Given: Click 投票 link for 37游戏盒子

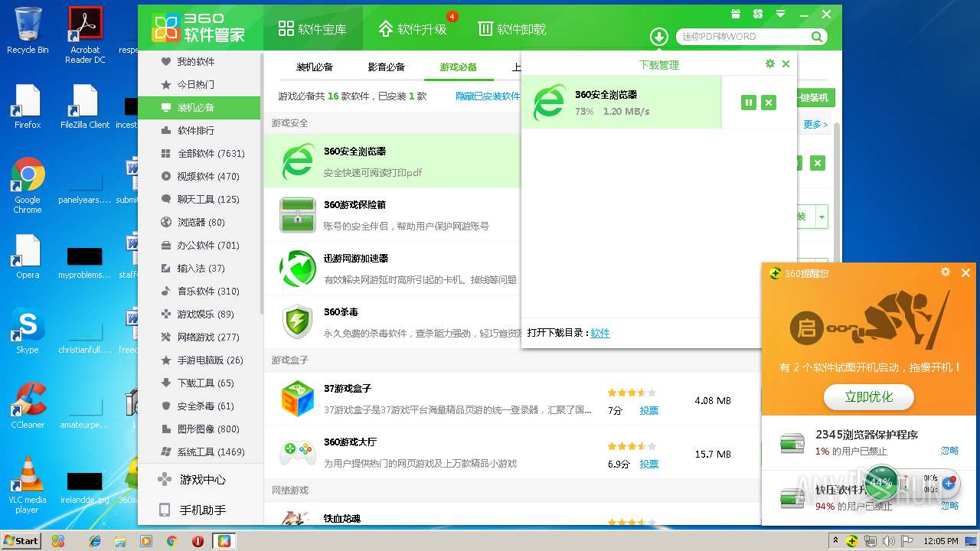Looking at the screenshot, I should 649,410.
